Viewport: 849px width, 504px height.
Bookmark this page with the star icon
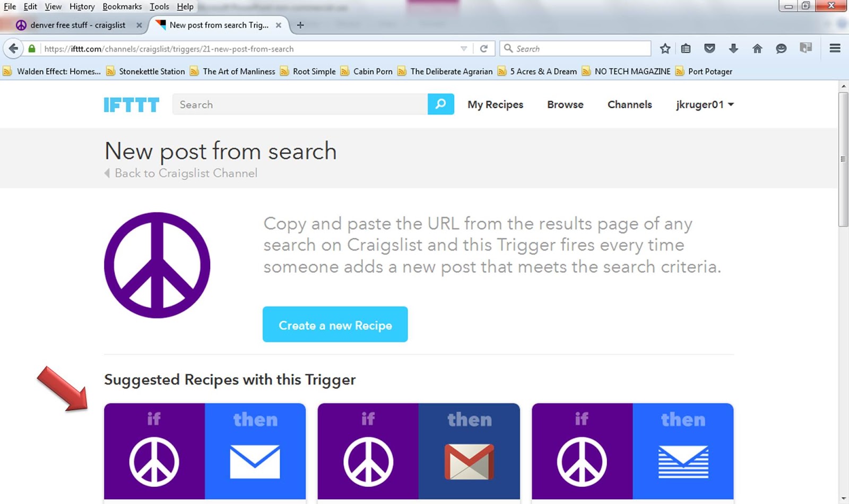point(665,49)
